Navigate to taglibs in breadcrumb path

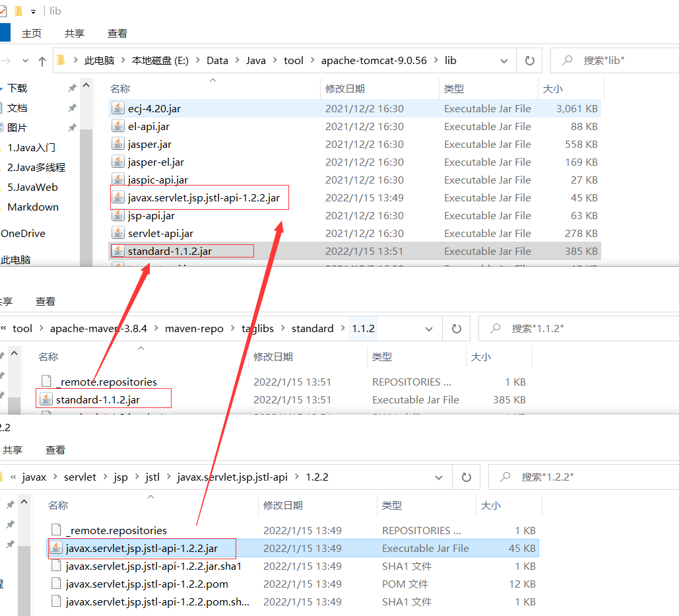tap(257, 329)
